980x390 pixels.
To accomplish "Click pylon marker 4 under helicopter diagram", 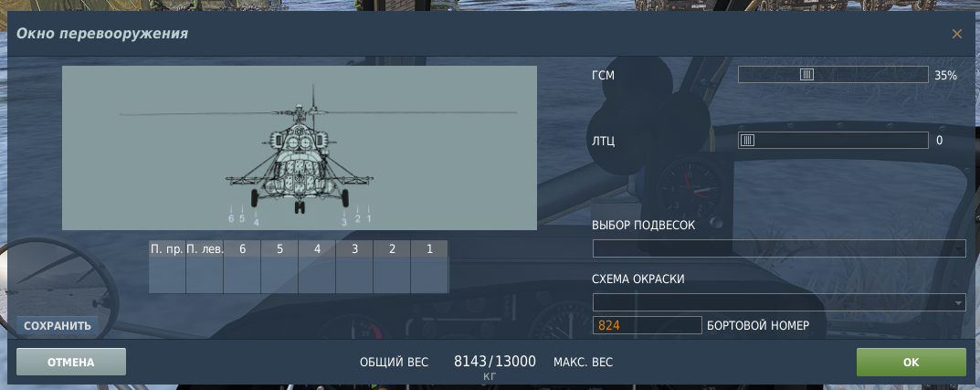I will point(257,221).
